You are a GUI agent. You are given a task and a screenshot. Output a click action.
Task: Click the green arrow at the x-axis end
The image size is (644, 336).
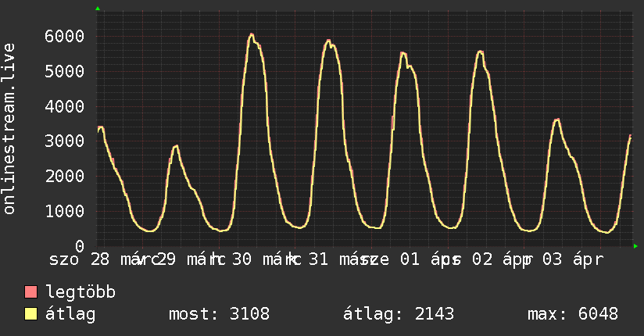click(636, 247)
